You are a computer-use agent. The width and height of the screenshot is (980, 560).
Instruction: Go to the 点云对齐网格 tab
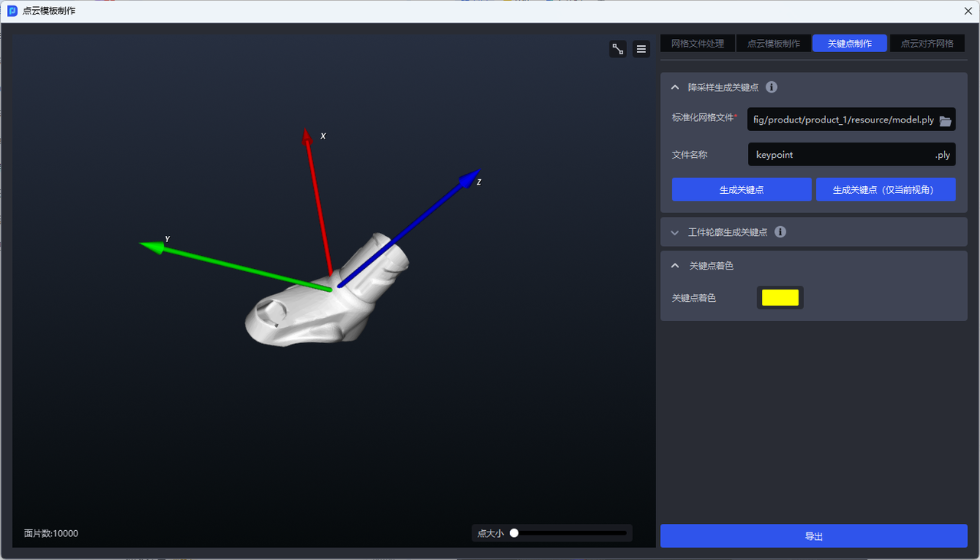click(x=926, y=44)
